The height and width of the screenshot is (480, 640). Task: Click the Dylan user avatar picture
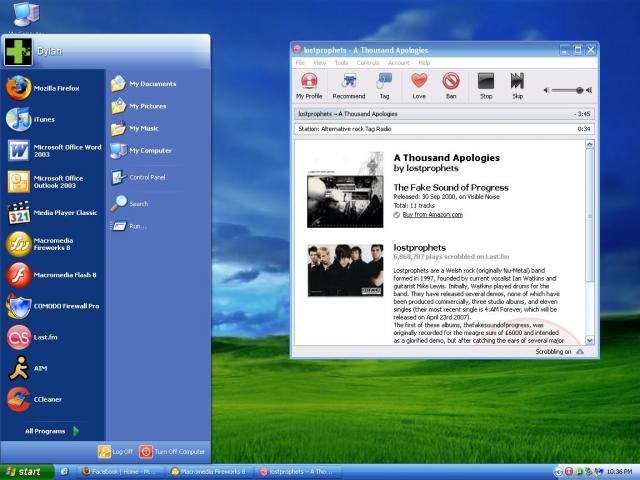tap(18, 51)
